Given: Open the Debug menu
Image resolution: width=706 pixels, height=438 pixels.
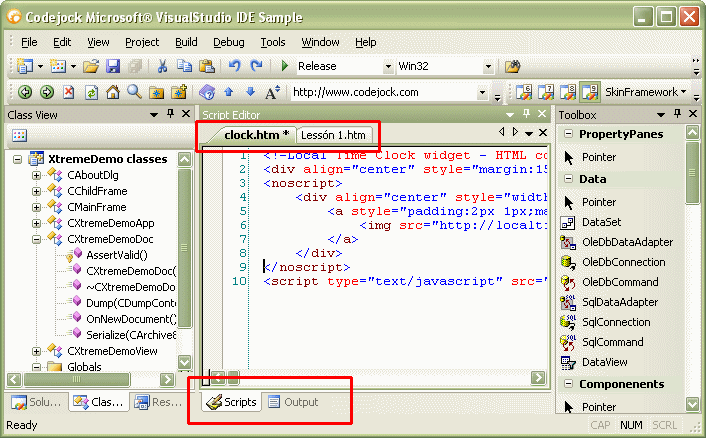Looking at the screenshot, I should point(229,42).
